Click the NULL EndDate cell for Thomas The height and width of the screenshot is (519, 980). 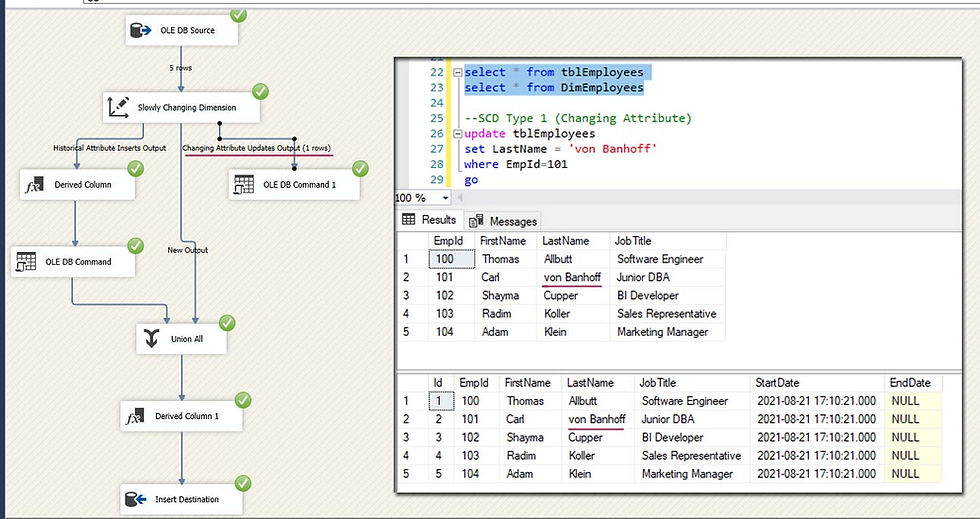coord(913,401)
